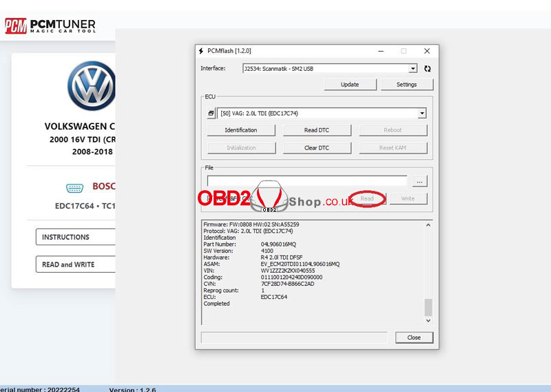
Task: Click the Completed log line
Action: tap(216, 304)
